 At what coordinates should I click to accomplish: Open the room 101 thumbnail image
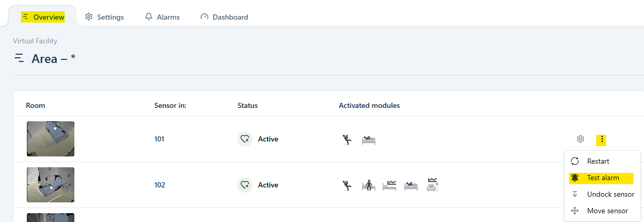coord(51,139)
